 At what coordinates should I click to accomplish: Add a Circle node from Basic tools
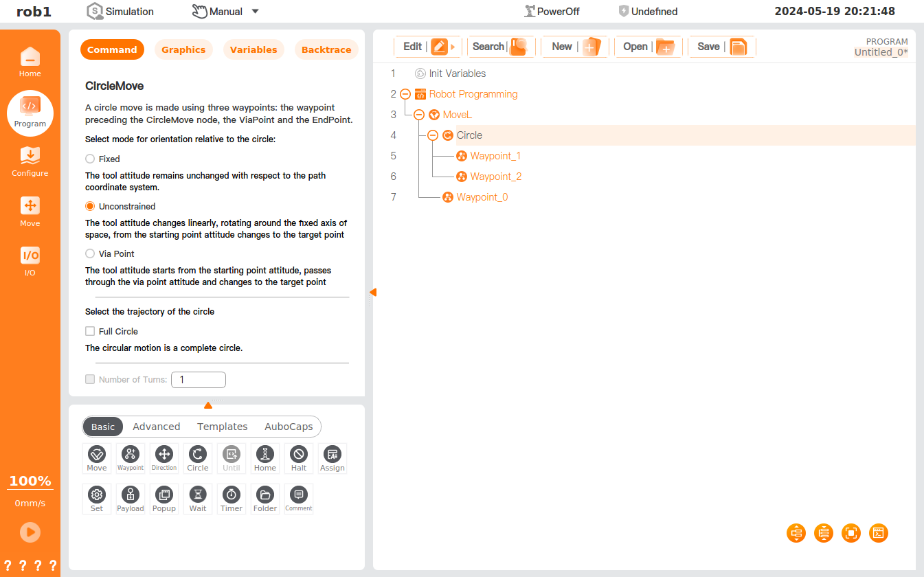pyautogui.click(x=198, y=457)
